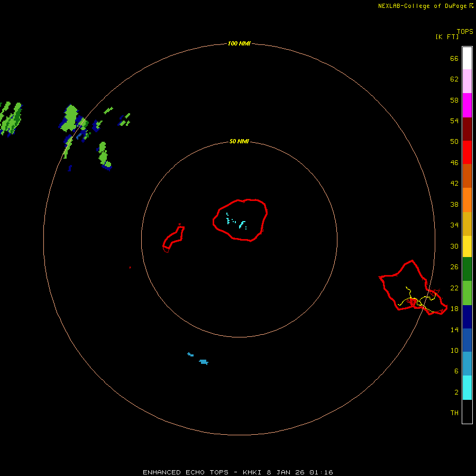Viewport: 476px width, 476px height.
Task: Click the yellow 30 kft legend swatch
Action: tap(467, 246)
